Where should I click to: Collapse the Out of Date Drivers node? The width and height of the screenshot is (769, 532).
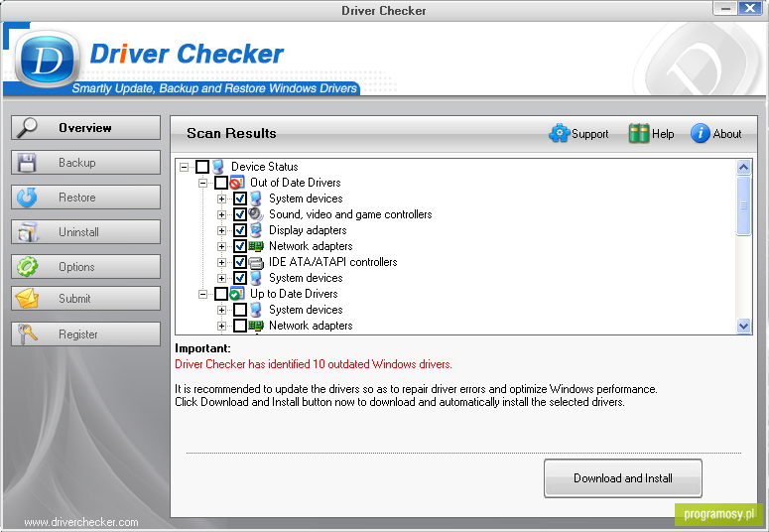click(x=202, y=183)
